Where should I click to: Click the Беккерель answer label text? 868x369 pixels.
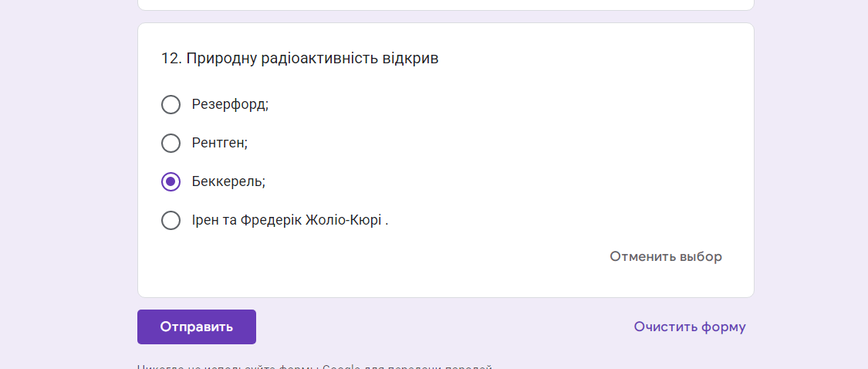[228, 181]
